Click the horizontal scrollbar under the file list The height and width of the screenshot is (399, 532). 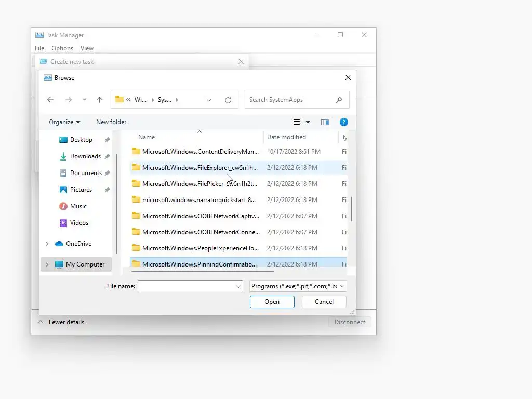point(203,271)
